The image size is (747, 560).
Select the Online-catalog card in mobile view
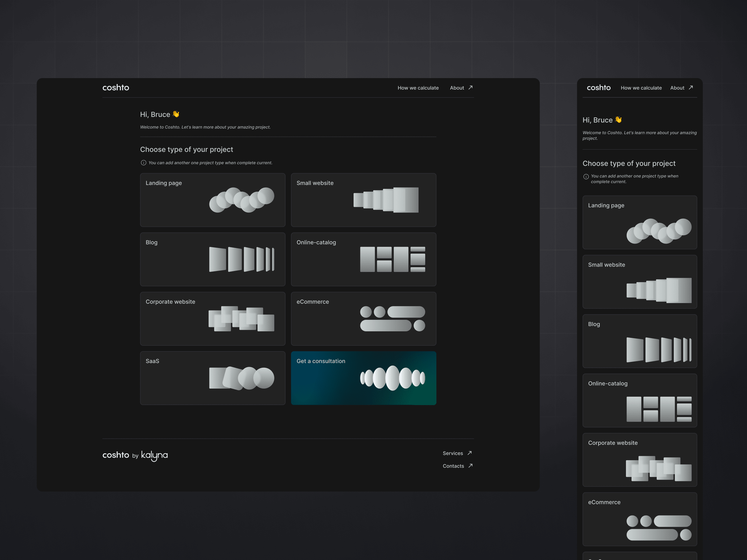coord(640,401)
